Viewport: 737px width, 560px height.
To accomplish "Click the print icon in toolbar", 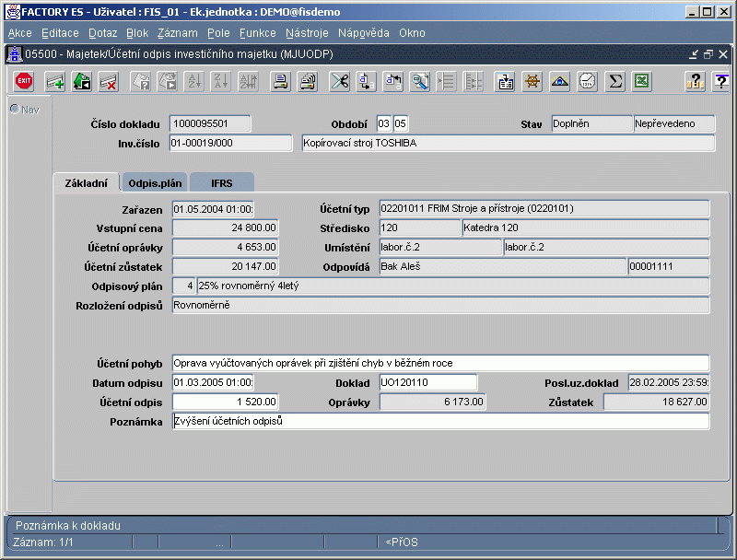I will click(x=280, y=81).
